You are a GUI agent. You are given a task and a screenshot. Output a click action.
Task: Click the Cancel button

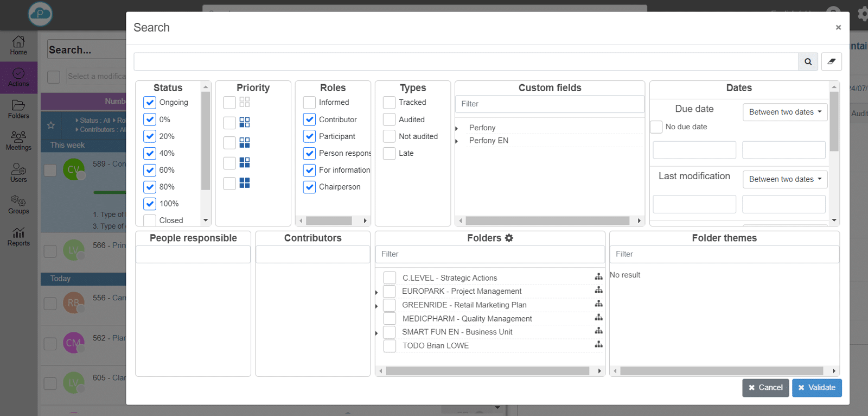tap(765, 388)
